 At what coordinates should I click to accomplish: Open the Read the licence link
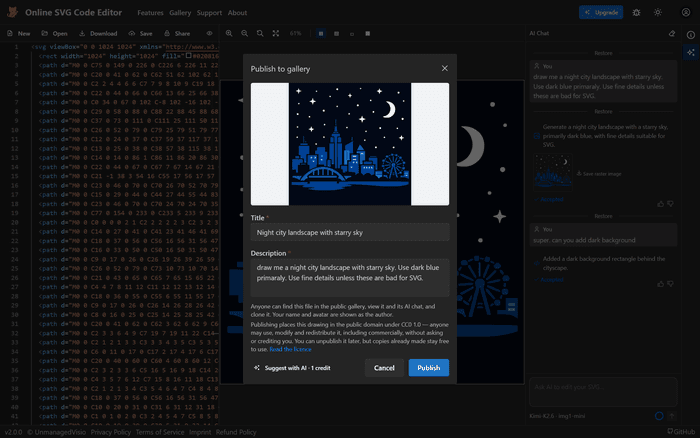(x=290, y=349)
